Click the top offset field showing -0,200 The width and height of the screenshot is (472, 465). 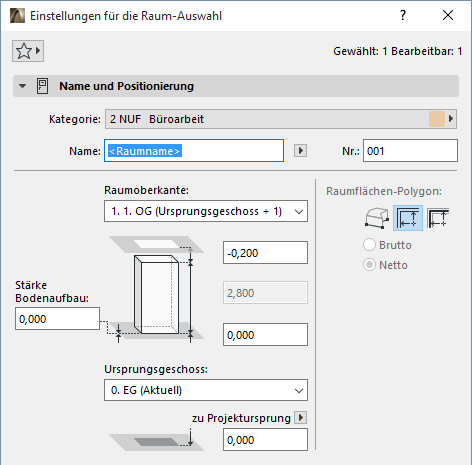point(265,253)
